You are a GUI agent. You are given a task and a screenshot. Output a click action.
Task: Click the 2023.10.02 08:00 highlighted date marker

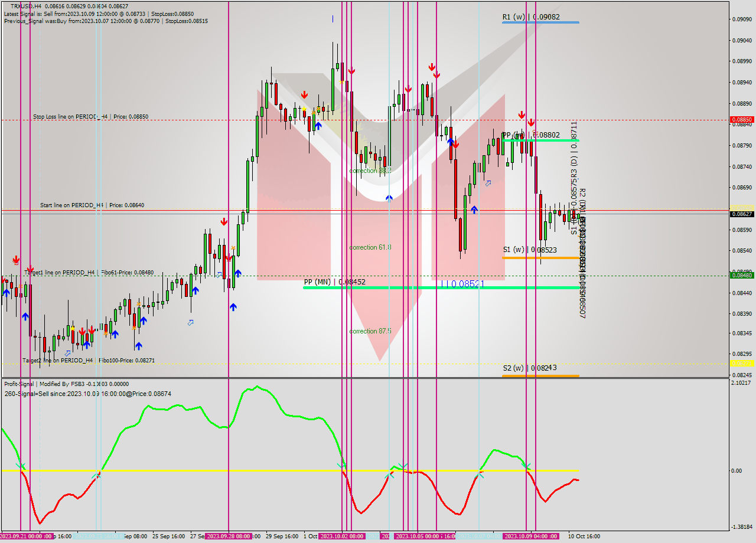tap(340, 537)
